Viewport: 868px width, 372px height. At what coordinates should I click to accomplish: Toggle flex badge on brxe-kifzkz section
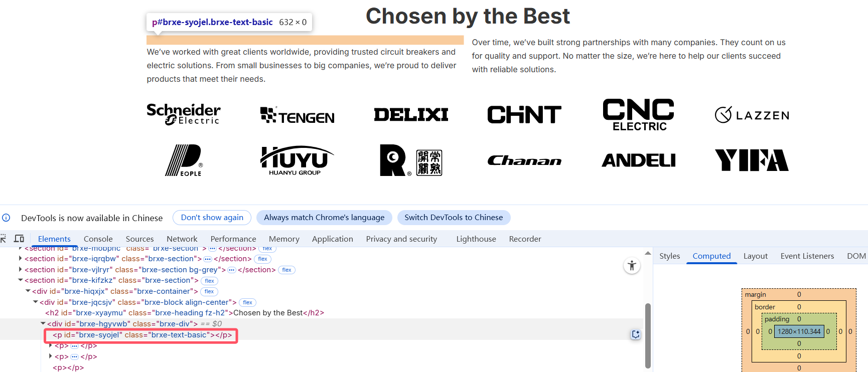tap(209, 281)
